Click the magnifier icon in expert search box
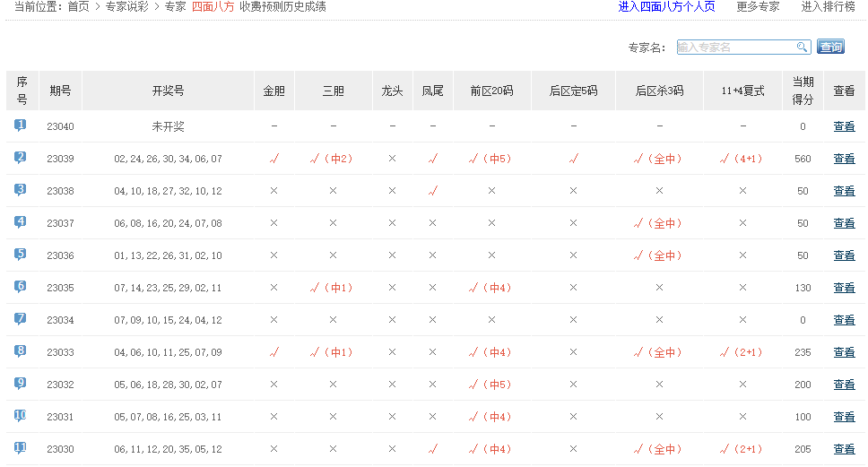The image size is (868, 467). [802, 48]
